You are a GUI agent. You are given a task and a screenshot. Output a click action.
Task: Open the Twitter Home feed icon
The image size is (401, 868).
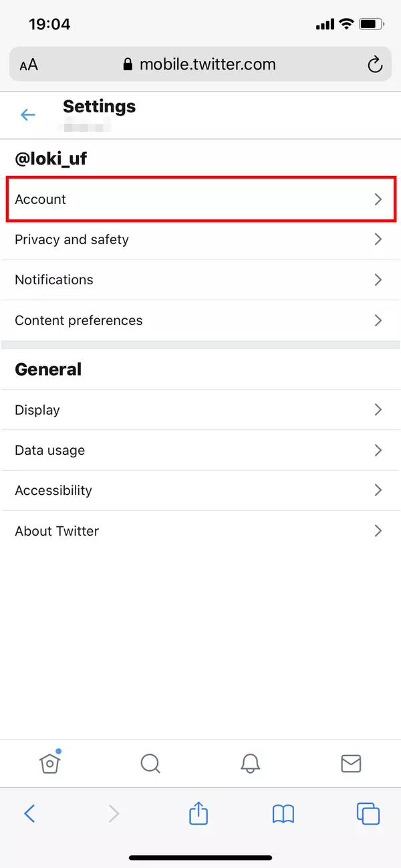(50, 763)
